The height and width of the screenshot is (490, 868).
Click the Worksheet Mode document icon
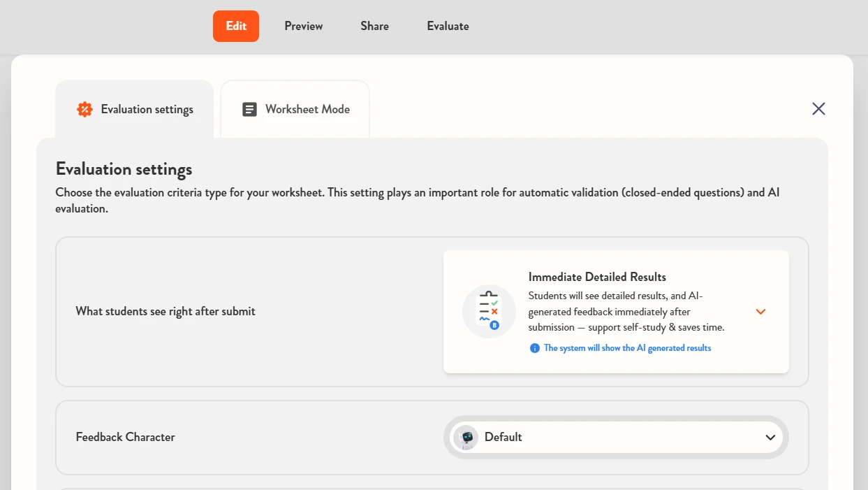click(249, 109)
